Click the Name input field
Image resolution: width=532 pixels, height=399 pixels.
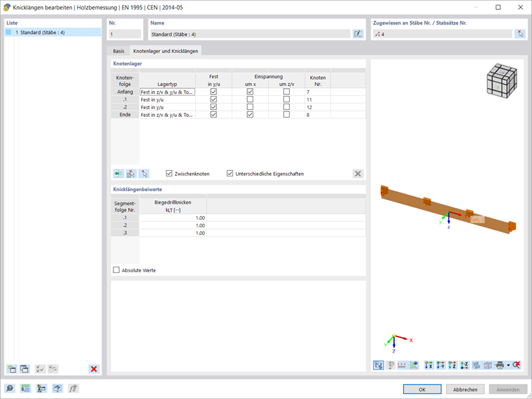(250, 34)
